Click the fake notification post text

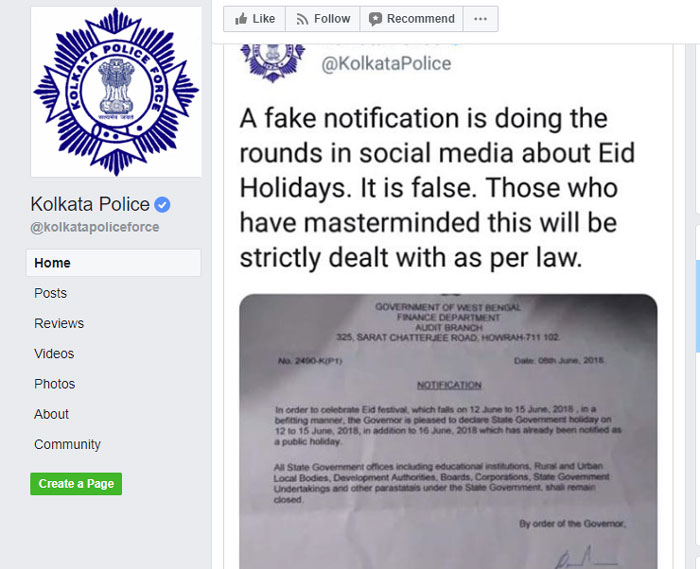tap(437, 188)
